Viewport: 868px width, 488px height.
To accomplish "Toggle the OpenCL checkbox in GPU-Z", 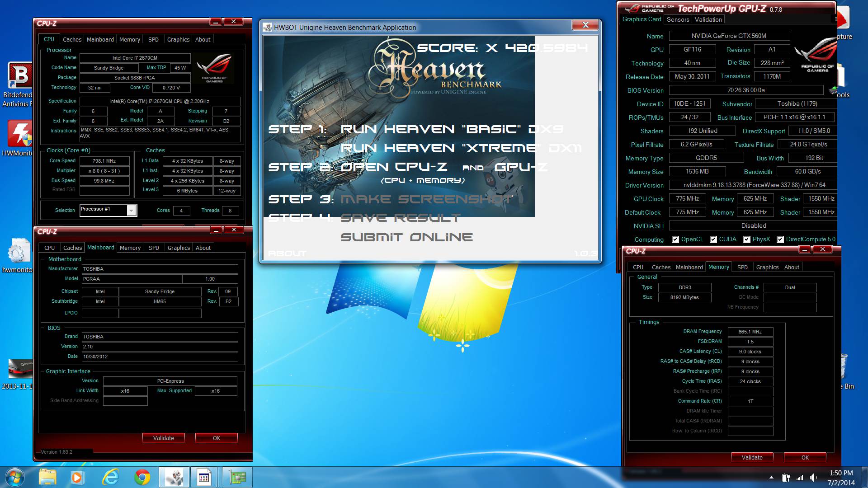I will coord(675,239).
